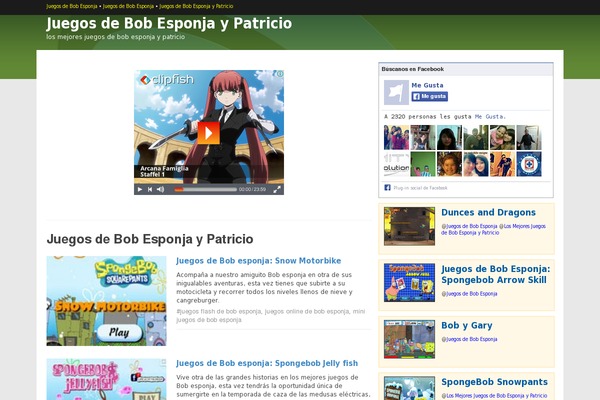600x400 pixels.
Task: Click 'Juegos de Bob Esponja' tag under Arrow Skill
Action: coord(471,294)
